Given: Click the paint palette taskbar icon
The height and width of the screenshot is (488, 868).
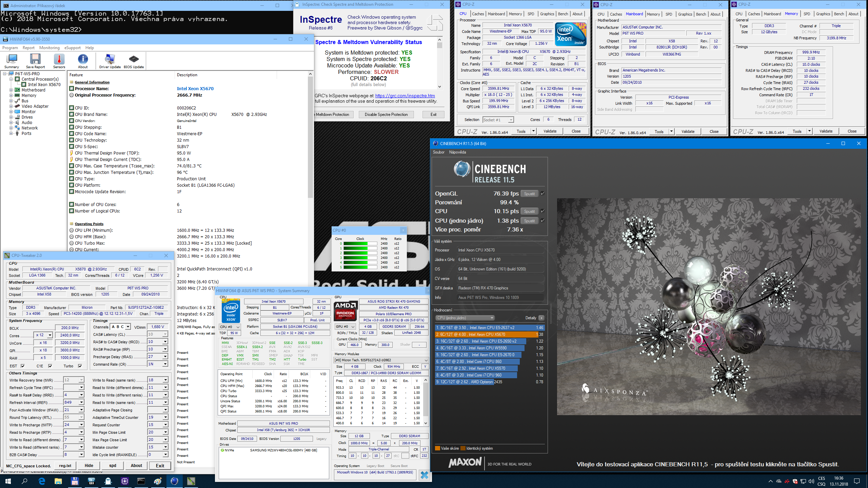Looking at the screenshot, I should coord(158,481).
